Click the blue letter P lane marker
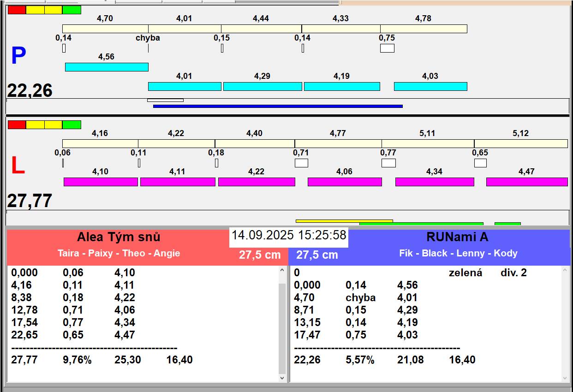Image resolution: width=573 pixels, height=392 pixels. click(x=18, y=56)
